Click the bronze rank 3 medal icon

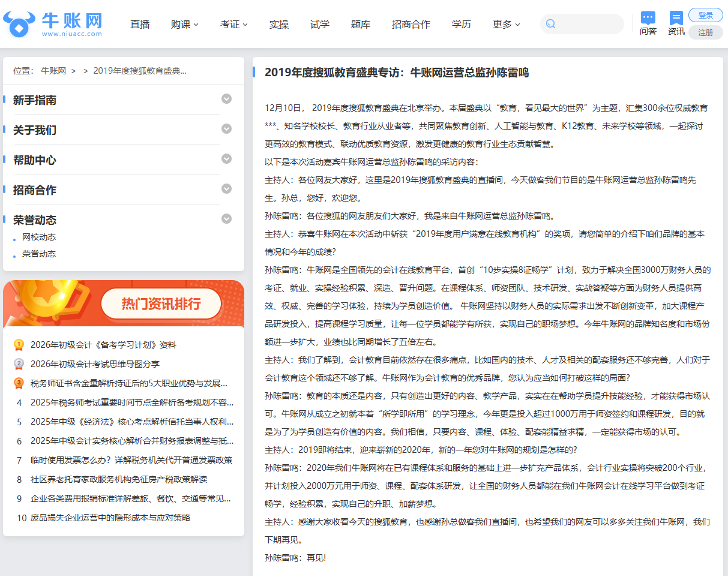19,383
